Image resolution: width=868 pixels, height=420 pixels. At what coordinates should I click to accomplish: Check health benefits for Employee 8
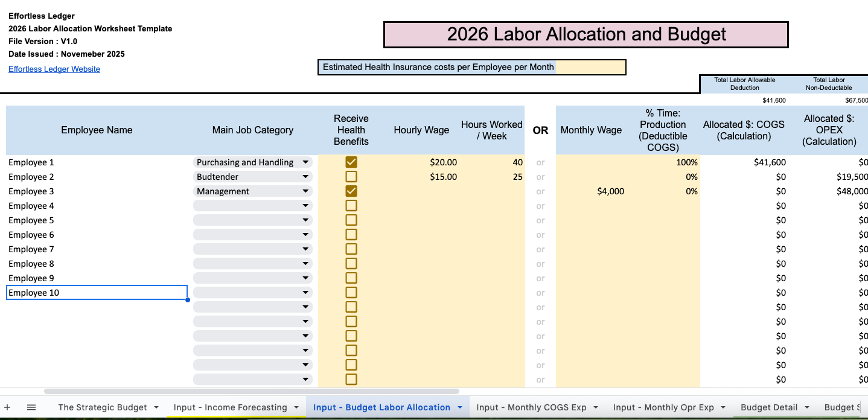[351, 263]
